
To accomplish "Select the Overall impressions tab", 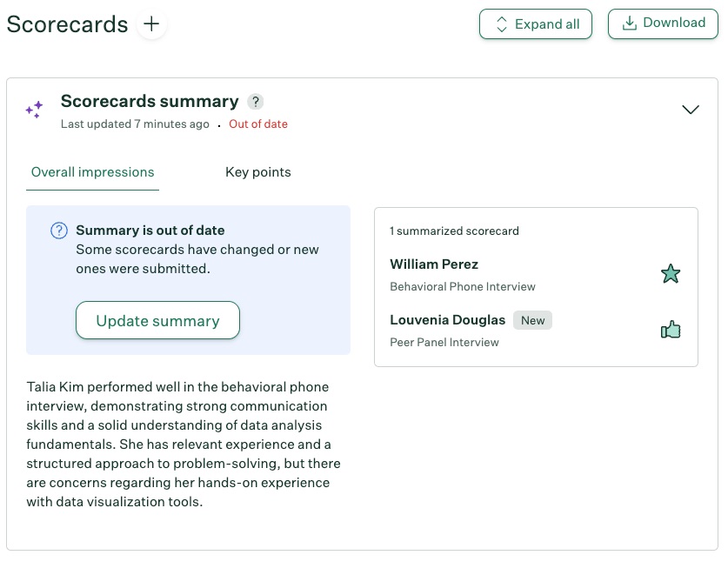I will (x=92, y=172).
